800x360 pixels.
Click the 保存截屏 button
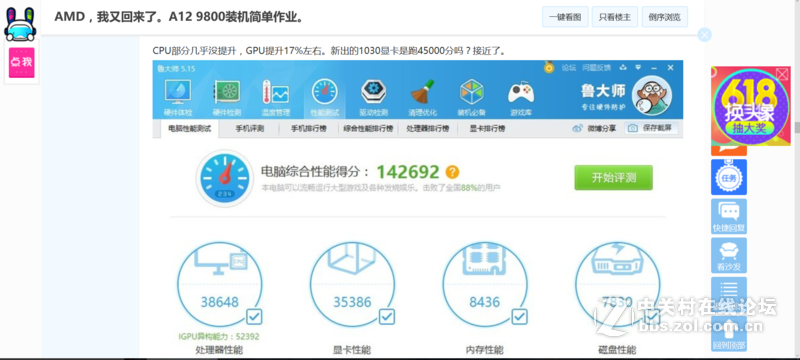pyautogui.click(x=651, y=128)
